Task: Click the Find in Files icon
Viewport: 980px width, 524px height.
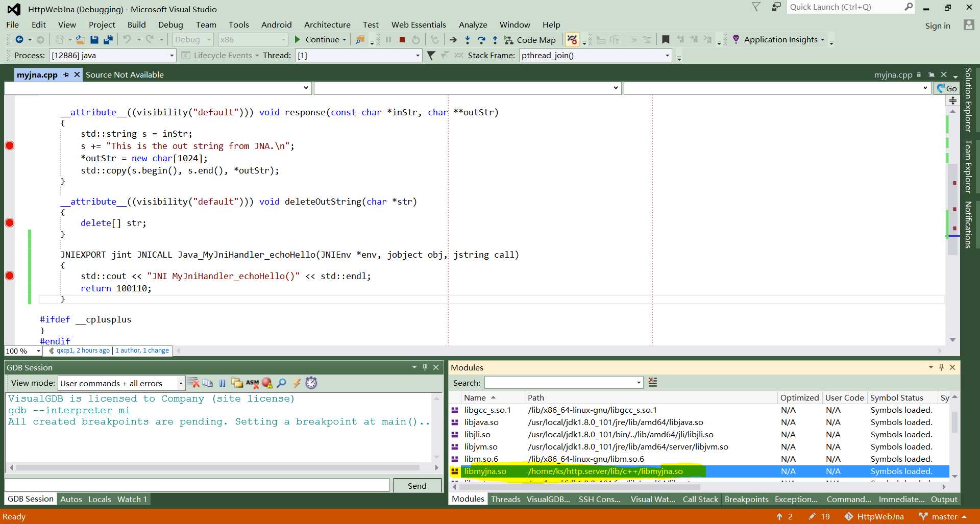Action: point(360,39)
